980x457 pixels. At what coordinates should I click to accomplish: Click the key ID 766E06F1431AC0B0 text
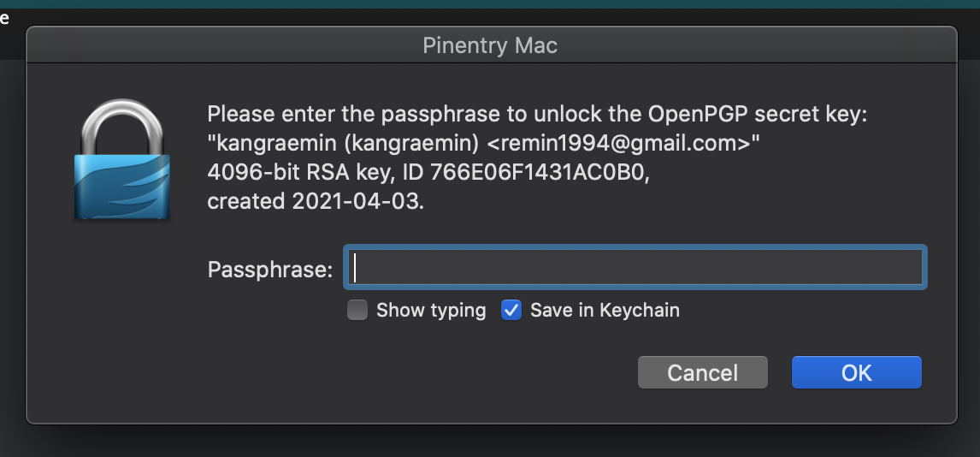pyautogui.click(x=540, y=173)
